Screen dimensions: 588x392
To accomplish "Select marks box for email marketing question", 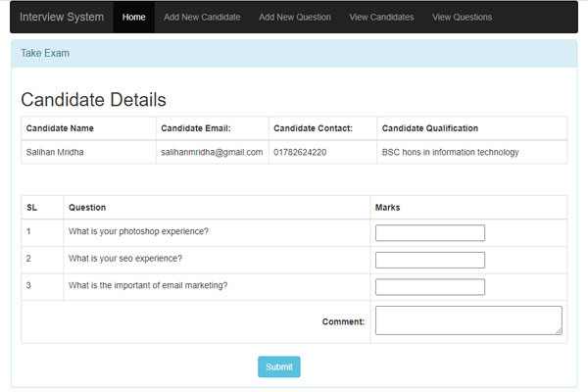I will click(x=429, y=286).
